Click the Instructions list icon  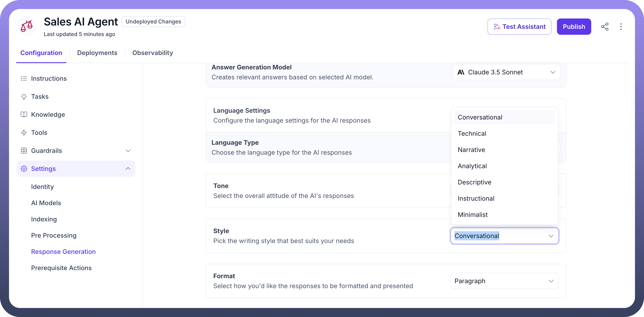tap(24, 78)
